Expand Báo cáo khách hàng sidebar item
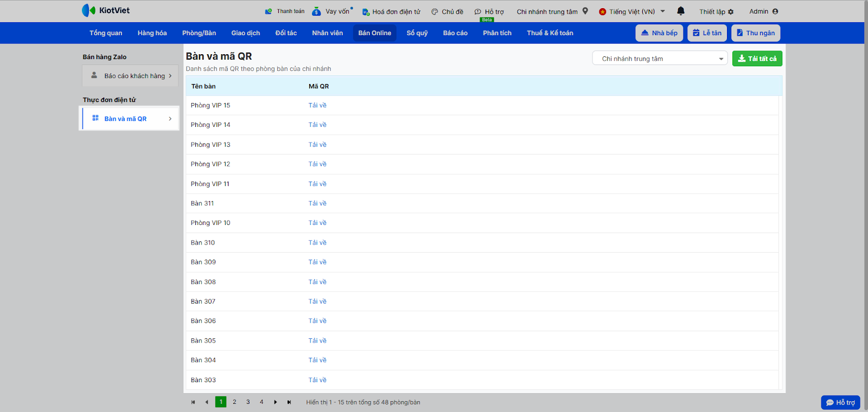The width and height of the screenshot is (868, 412). point(170,76)
